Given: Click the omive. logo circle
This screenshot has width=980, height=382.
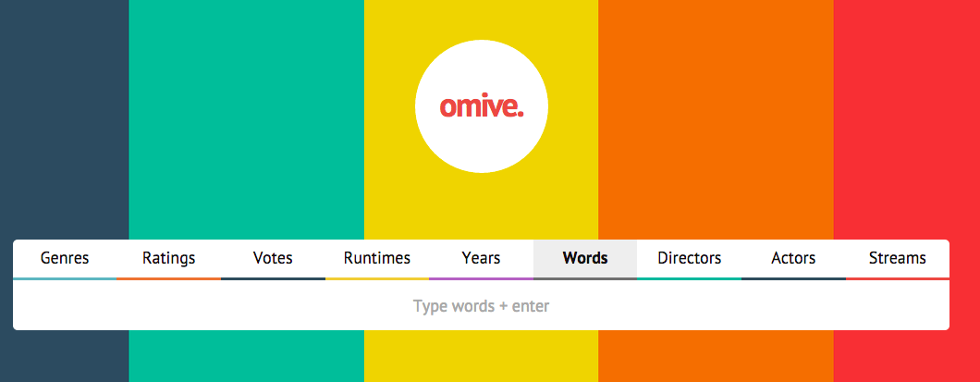Looking at the screenshot, I should (482, 107).
